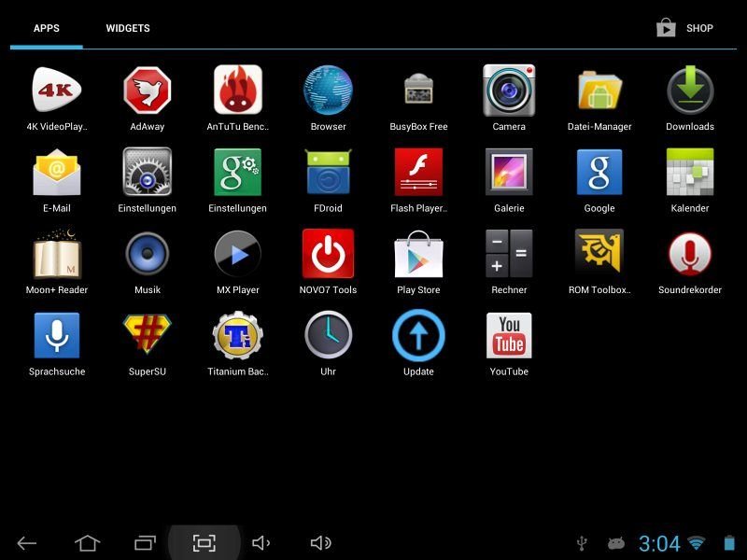The image size is (747, 560).
Task: Launch Sprachsuche voice search app
Action: 57,335
